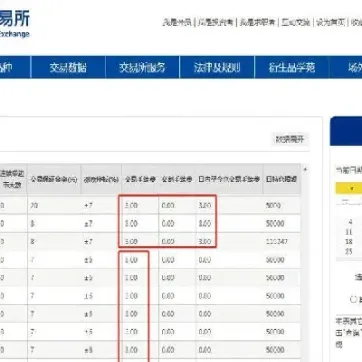
Task: Select day 4 in the calendar
Action: pos(350,222)
